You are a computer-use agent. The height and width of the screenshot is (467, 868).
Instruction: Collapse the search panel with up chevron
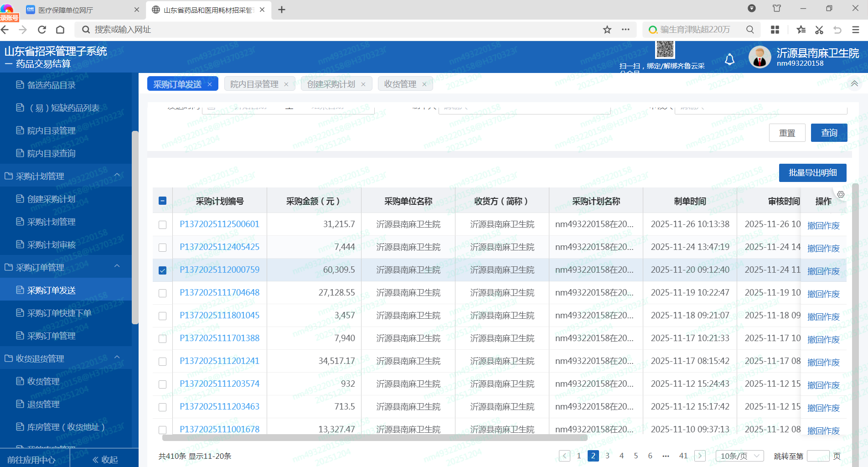(x=854, y=83)
